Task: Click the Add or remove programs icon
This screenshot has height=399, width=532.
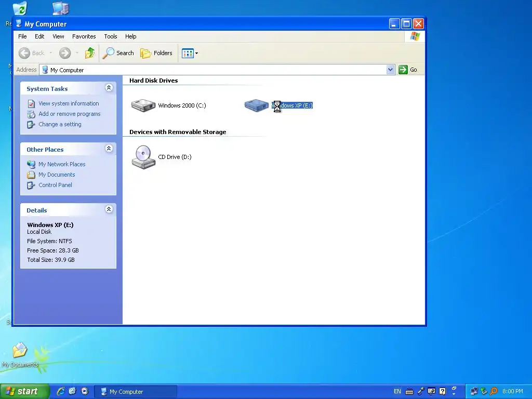Action: (x=31, y=114)
